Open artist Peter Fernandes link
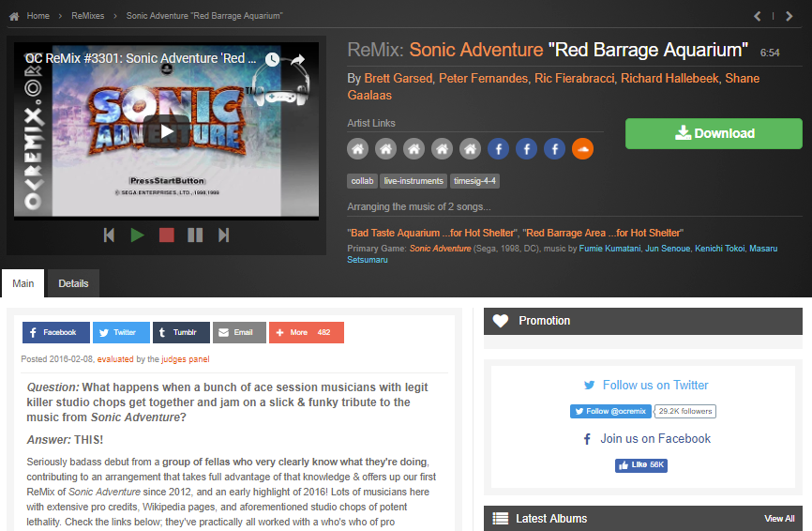Viewport: 812px width, 531px height. point(483,78)
